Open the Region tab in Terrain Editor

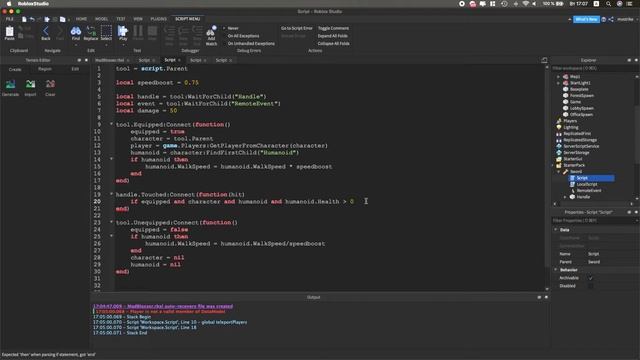tap(45, 69)
